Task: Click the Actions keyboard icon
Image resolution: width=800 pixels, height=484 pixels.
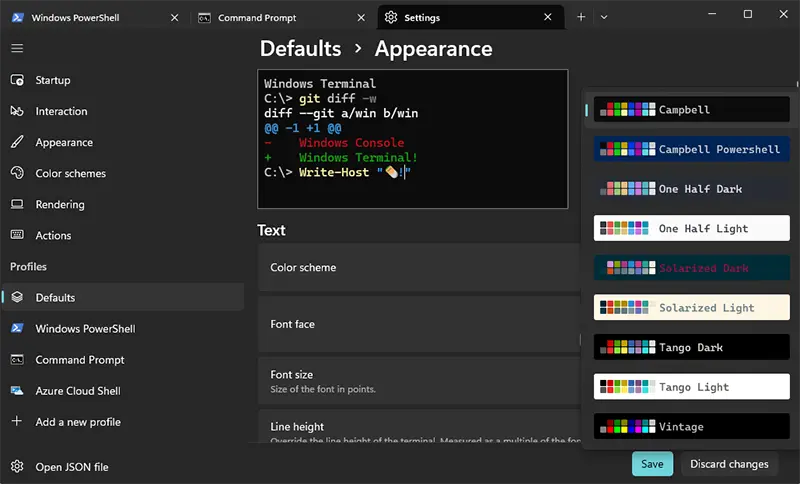Action: [x=17, y=235]
